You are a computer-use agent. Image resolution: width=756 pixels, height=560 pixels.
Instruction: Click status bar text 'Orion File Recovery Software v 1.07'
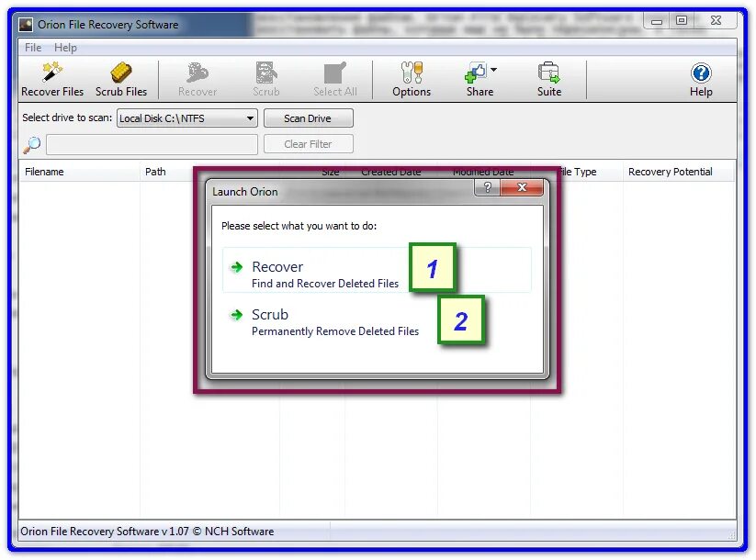105,532
